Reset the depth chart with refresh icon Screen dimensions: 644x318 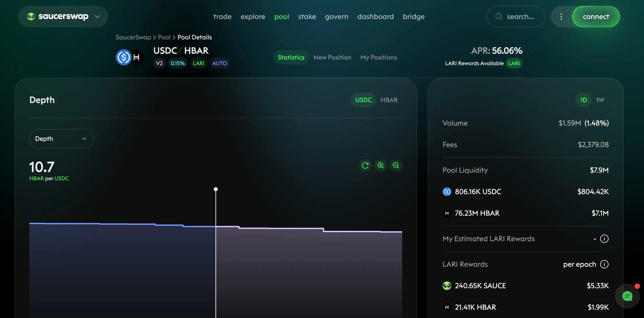[x=365, y=165]
